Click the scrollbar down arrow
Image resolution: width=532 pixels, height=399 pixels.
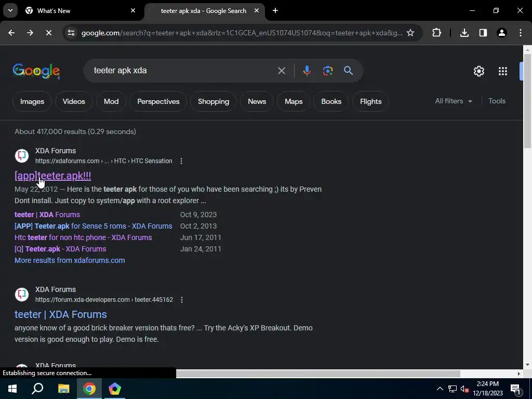point(527,365)
